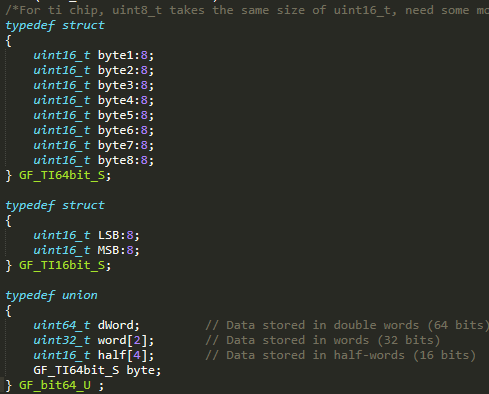Viewport: 489px width, 394px height.
Task: Click the word[2] array member
Action: (x=123, y=340)
